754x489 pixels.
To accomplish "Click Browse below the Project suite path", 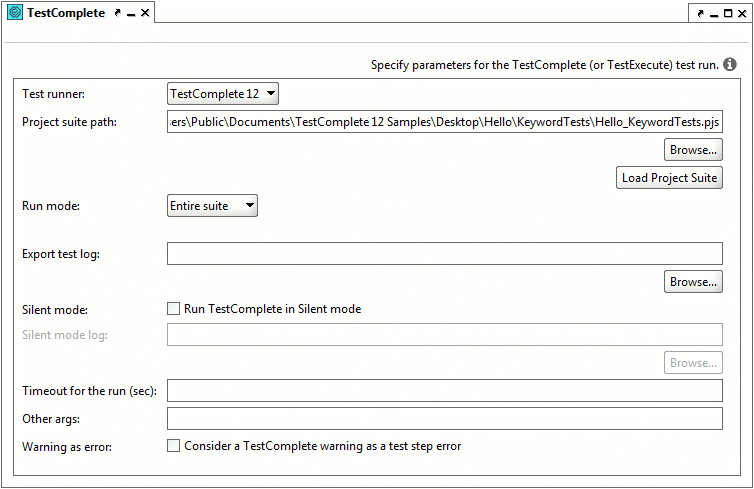I will pyautogui.click(x=693, y=150).
